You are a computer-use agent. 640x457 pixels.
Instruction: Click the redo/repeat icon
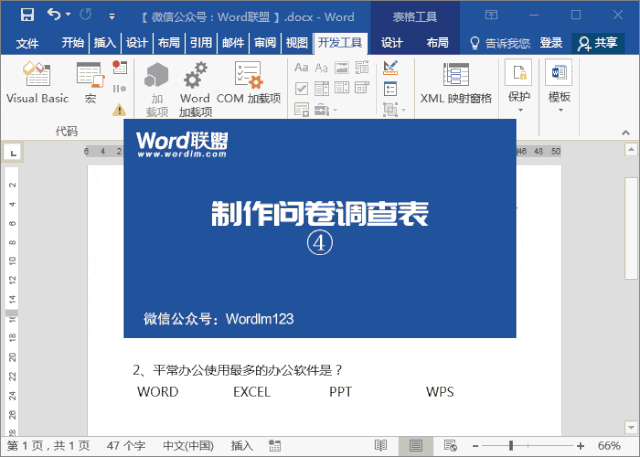point(86,15)
